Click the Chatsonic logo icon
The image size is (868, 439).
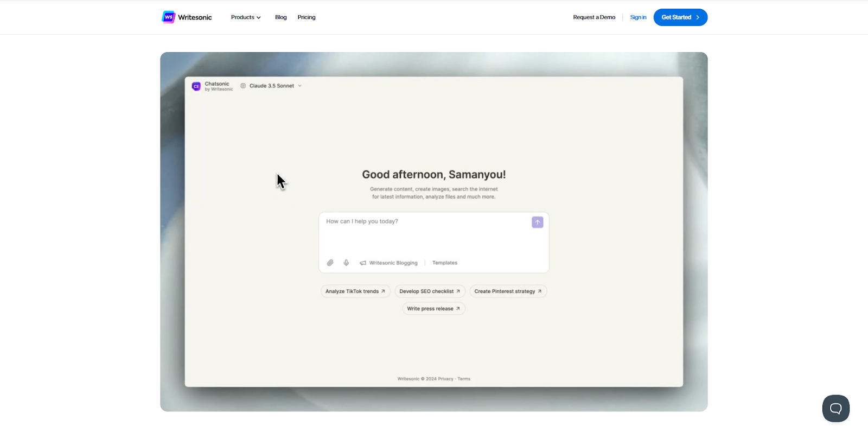coord(196,86)
